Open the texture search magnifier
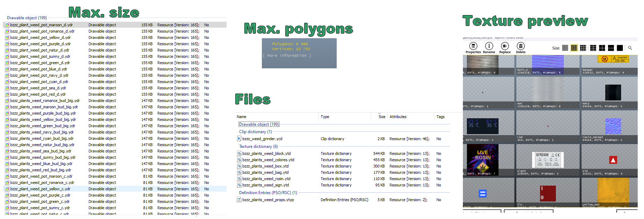 630,48
